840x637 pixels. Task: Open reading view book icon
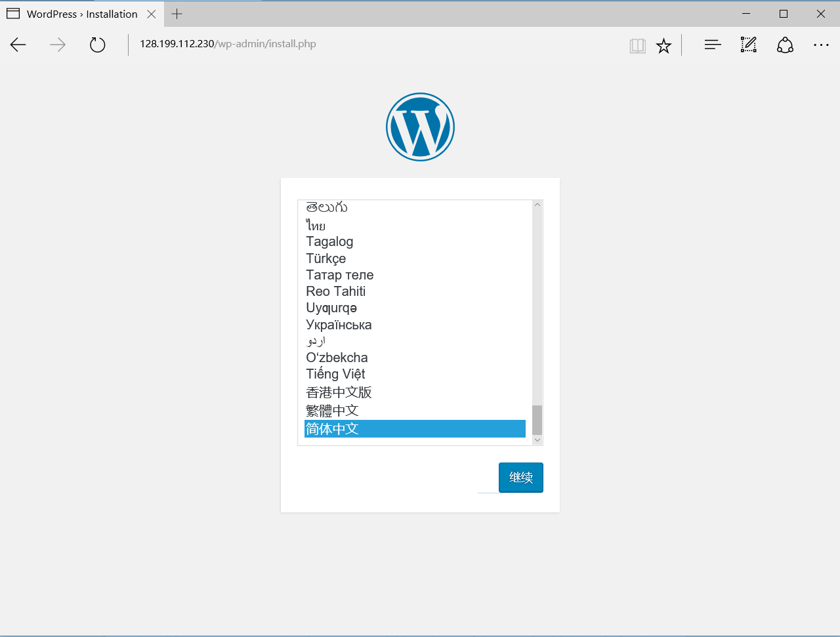click(x=637, y=45)
